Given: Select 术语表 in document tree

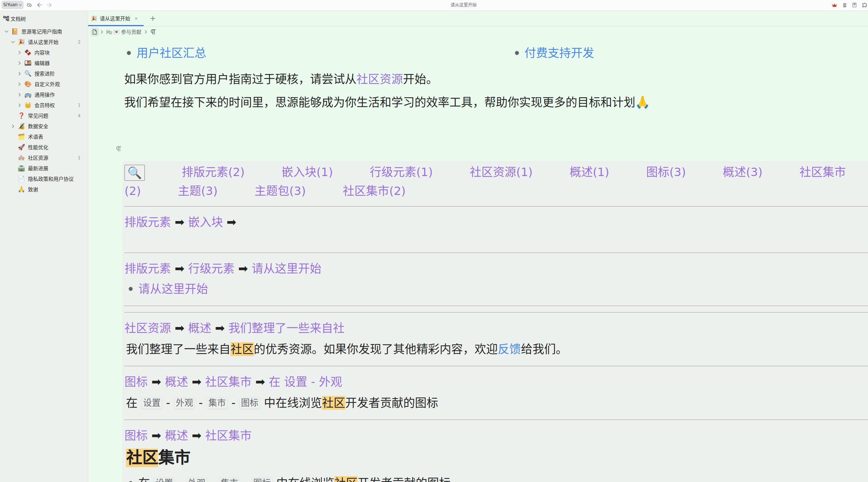Looking at the screenshot, I should pos(35,137).
